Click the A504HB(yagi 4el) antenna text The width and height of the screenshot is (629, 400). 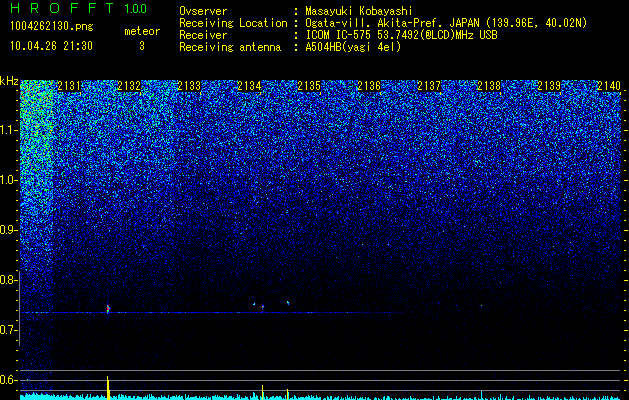(353, 47)
